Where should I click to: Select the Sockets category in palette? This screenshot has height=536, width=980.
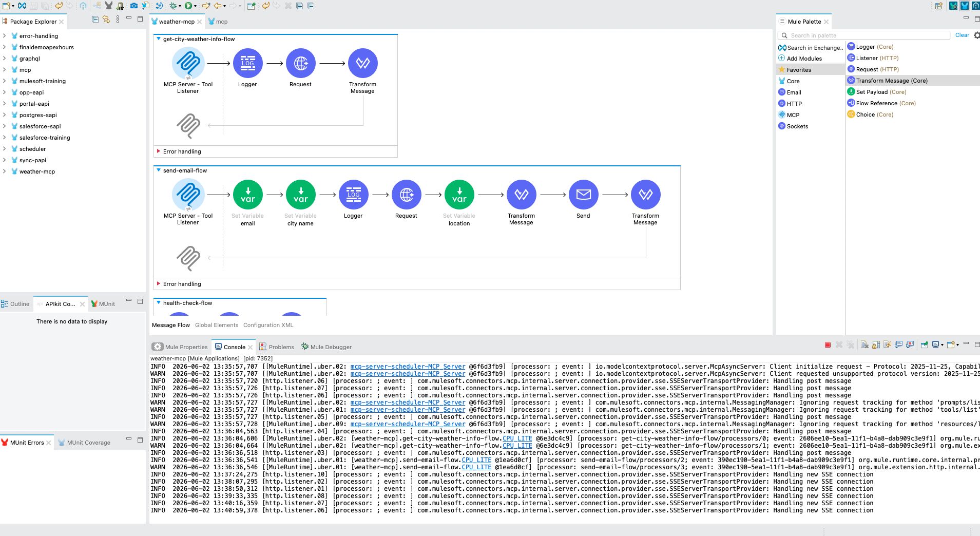tap(793, 126)
